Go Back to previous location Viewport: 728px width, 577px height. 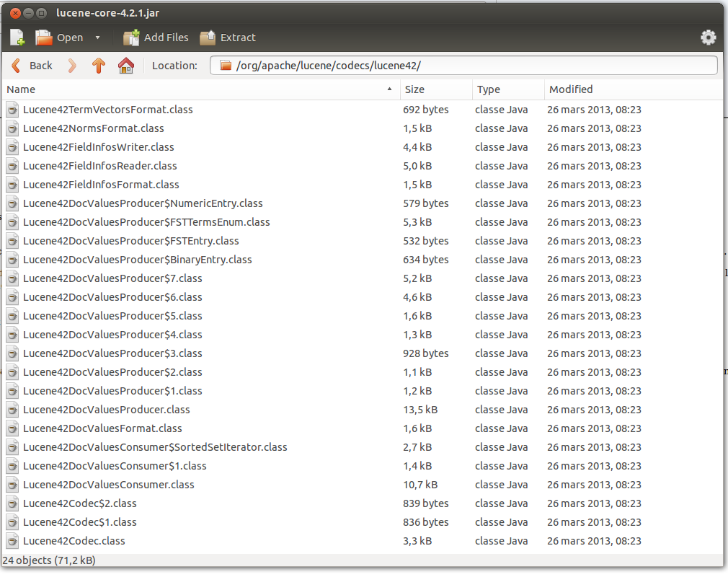click(32, 66)
